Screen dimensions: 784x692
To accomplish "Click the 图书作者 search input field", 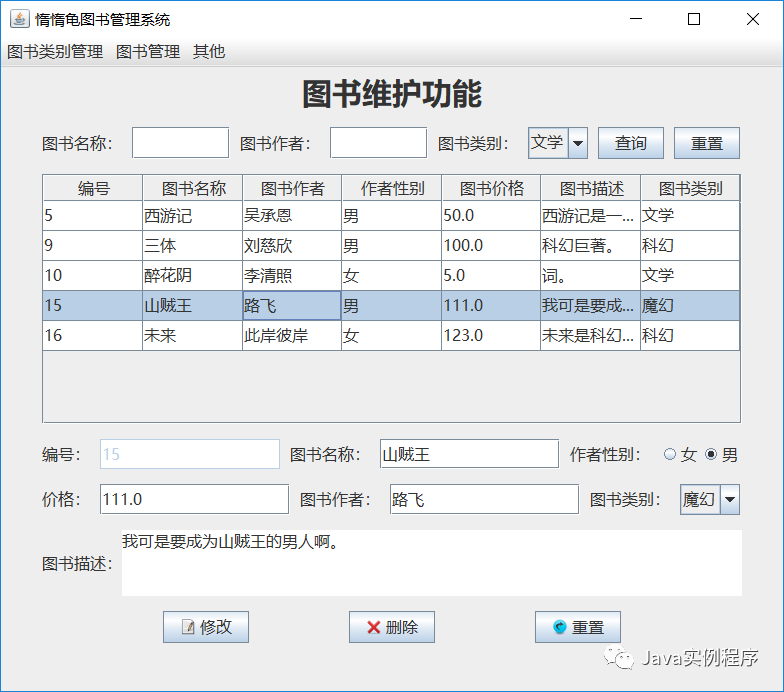I will pos(378,143).
